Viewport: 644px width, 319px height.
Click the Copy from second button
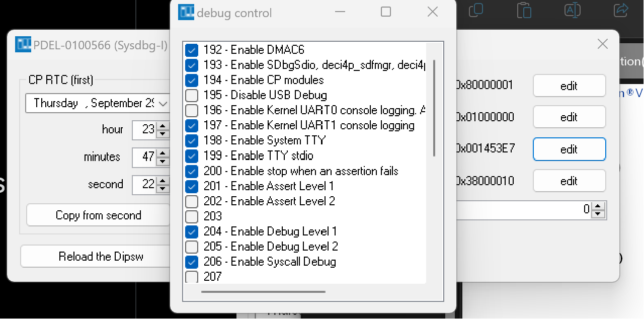pos(99,215)
